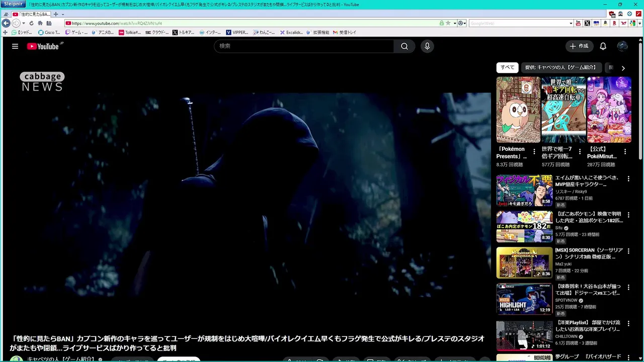The height and width of the screenshot is (362, 644).
Task: Open the Tolkia#... bookmark
Action: (x=130, y=32)
